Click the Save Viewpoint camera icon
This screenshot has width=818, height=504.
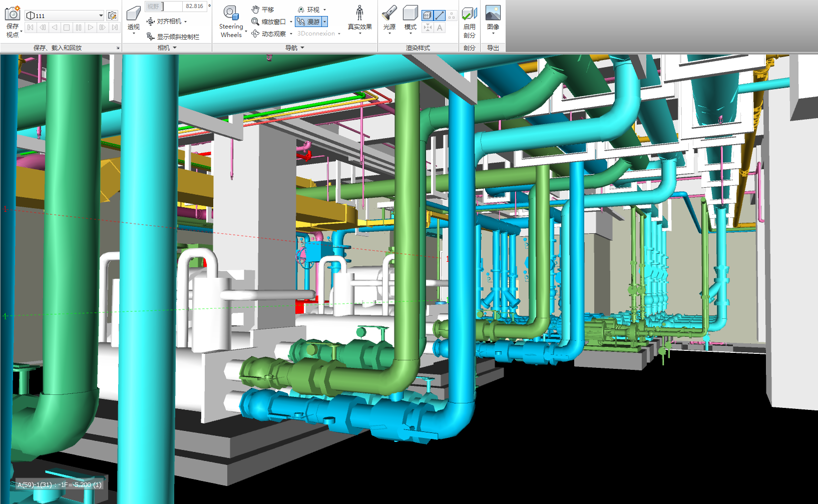12,14
